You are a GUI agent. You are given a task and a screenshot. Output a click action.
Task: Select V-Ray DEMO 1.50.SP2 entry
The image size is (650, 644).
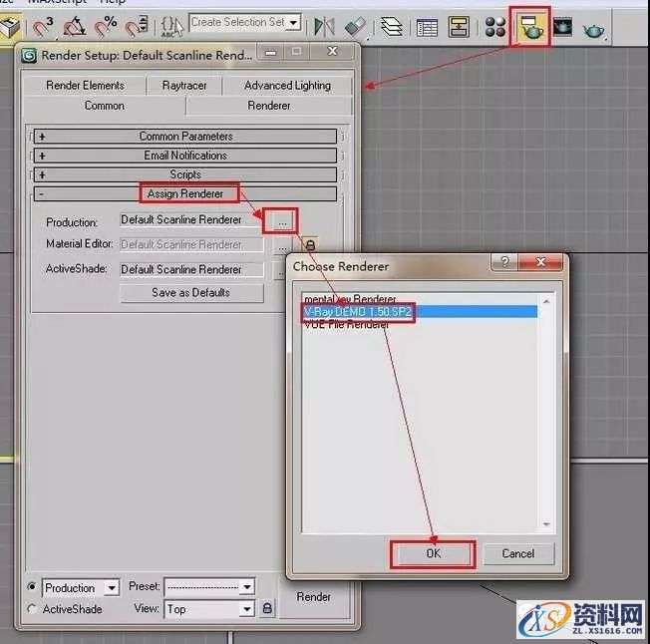(420, 312)
